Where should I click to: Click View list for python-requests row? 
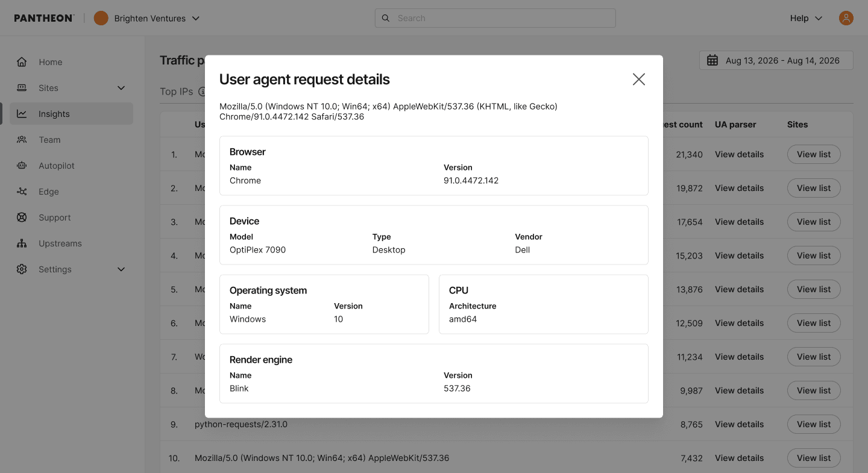tap(814, 424)
